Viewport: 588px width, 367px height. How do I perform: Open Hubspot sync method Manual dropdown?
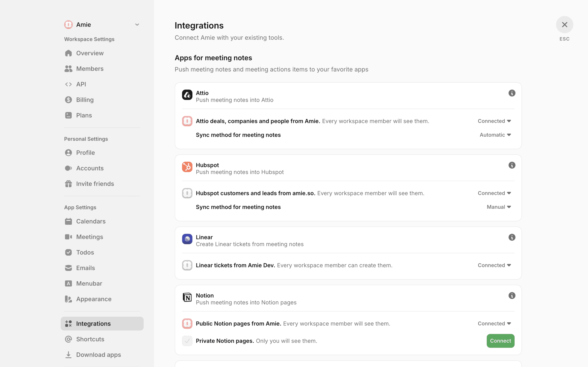(499, 207)
